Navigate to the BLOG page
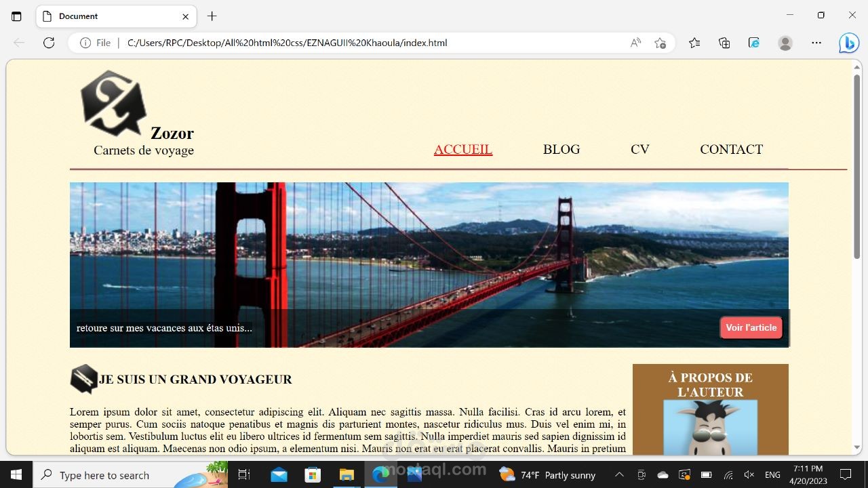The width and height of the screenshot is (868, 488). pyautogui.click(x=561, y=149)
